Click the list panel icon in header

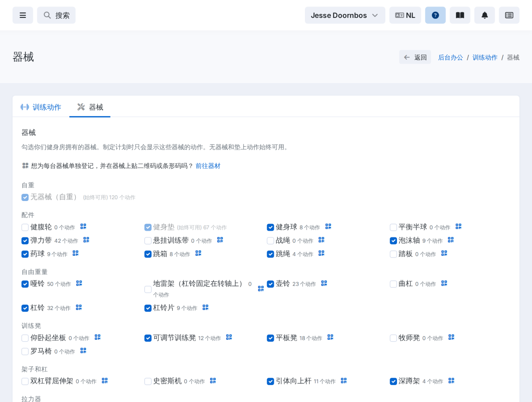(x=509, y=15)
